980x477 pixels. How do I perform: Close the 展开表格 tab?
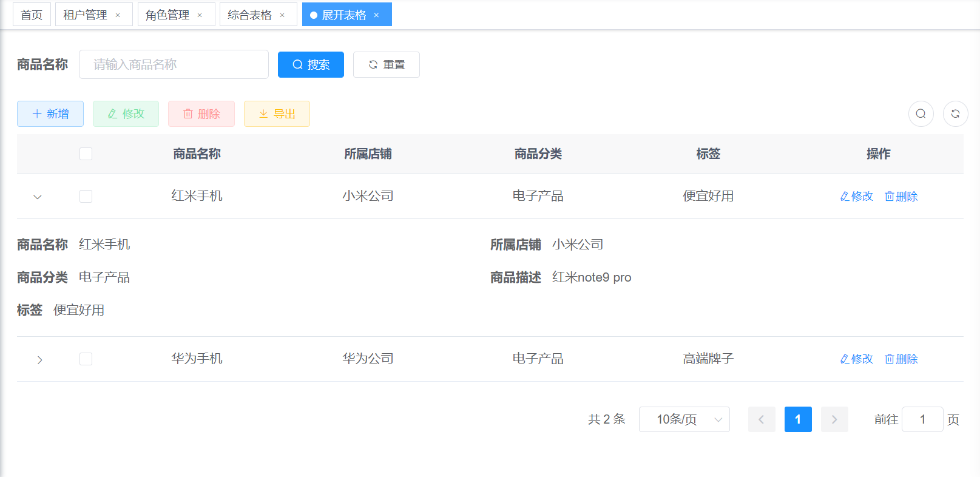(376, 15)
